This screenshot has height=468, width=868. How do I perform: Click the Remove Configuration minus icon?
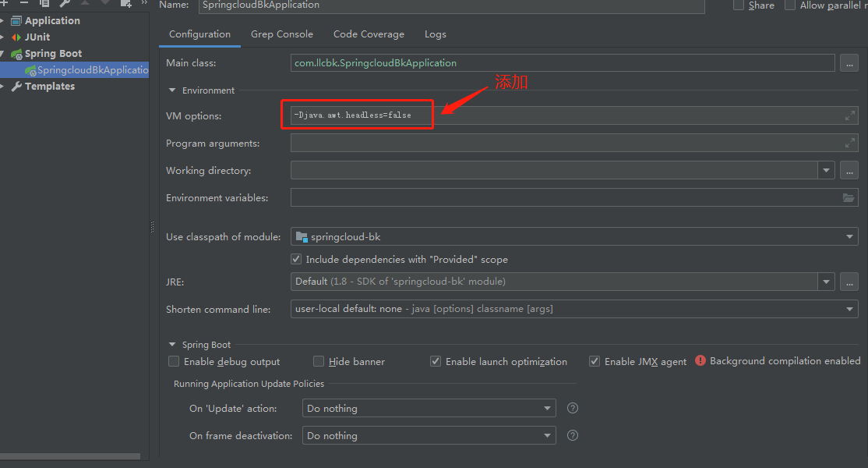point(24,3)
